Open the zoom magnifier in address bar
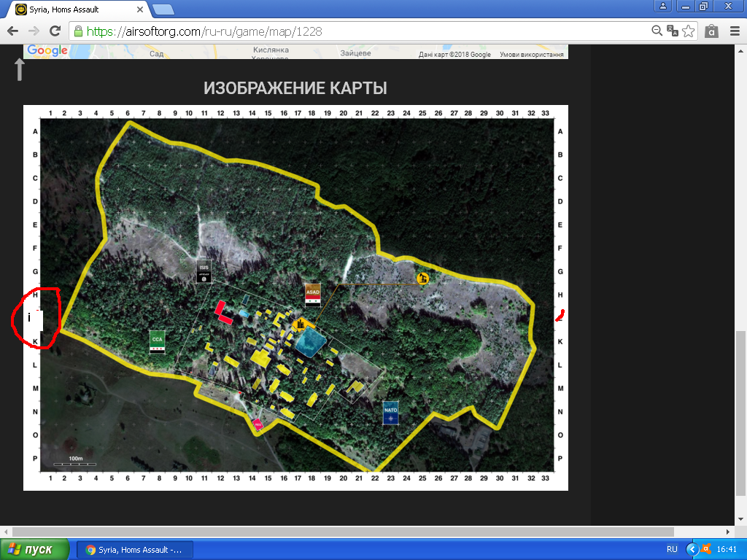 (657, 31)
